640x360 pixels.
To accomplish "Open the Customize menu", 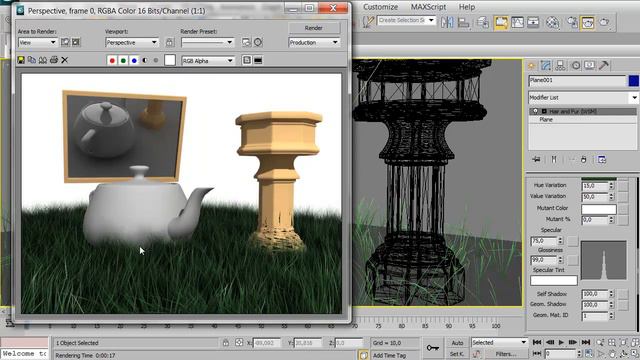I will tap(380, 7).
